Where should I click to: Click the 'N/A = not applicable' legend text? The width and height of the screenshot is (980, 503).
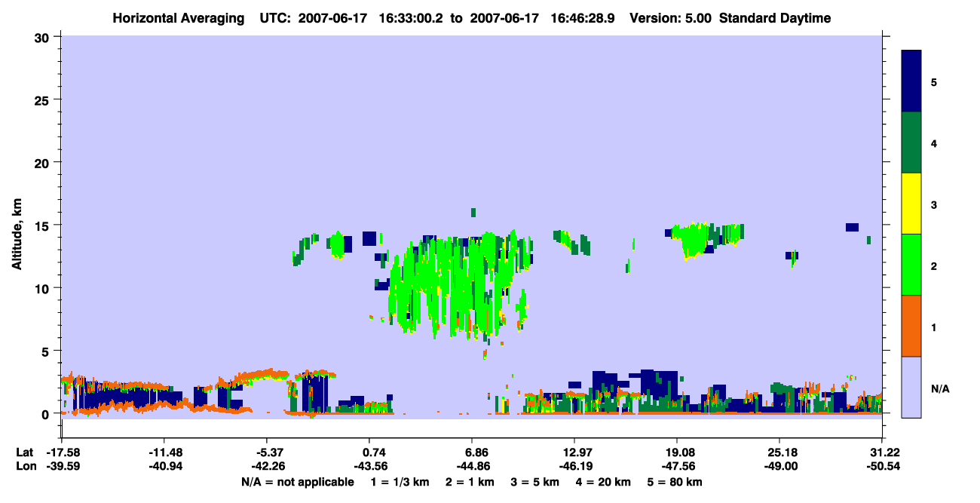pyautogui.click(x=297, y=482)
